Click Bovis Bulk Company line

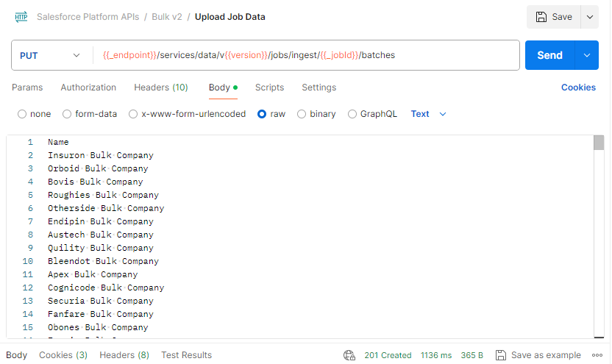pos(95,182)
